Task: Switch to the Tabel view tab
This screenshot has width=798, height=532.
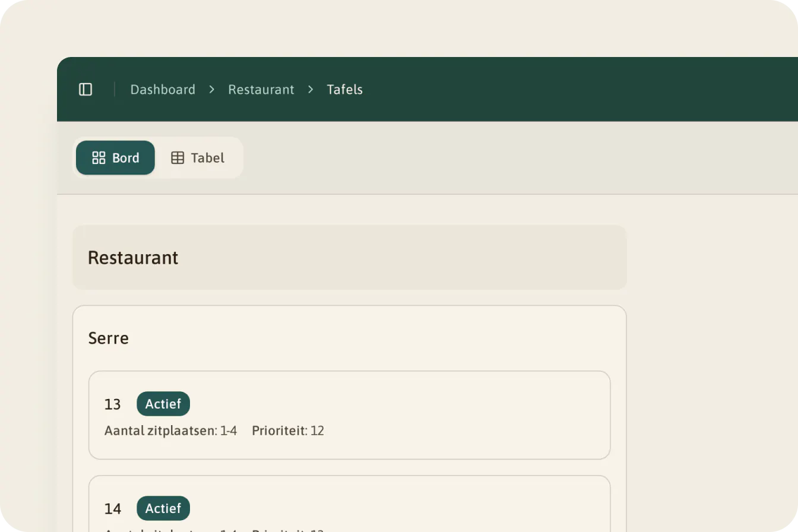Action: click(198, 158)
